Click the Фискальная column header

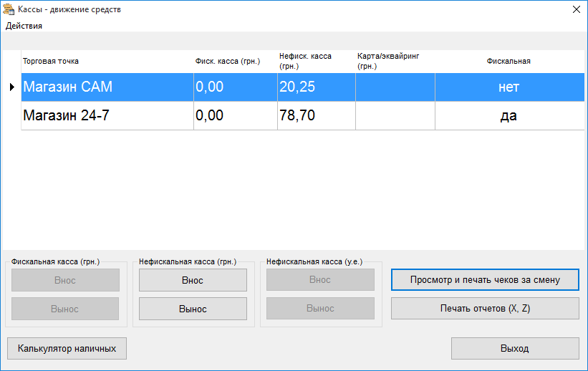point(509,62)
